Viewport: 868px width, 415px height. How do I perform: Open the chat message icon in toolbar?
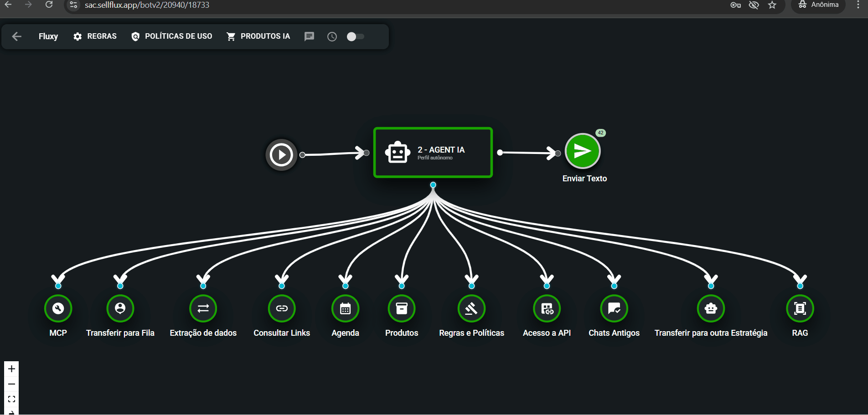(x=309, y=36)
